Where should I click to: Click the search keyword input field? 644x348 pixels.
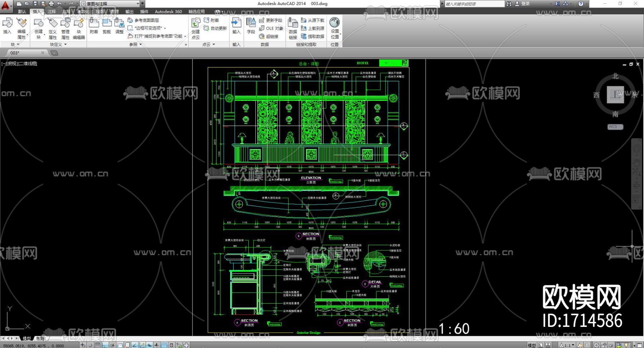click(474, 4)
